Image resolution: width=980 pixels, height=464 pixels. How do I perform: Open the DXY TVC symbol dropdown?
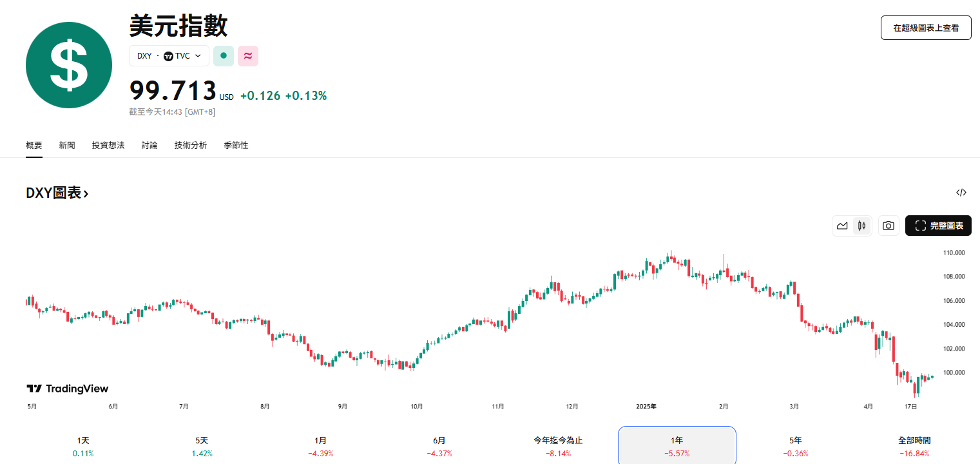(169, 56)
